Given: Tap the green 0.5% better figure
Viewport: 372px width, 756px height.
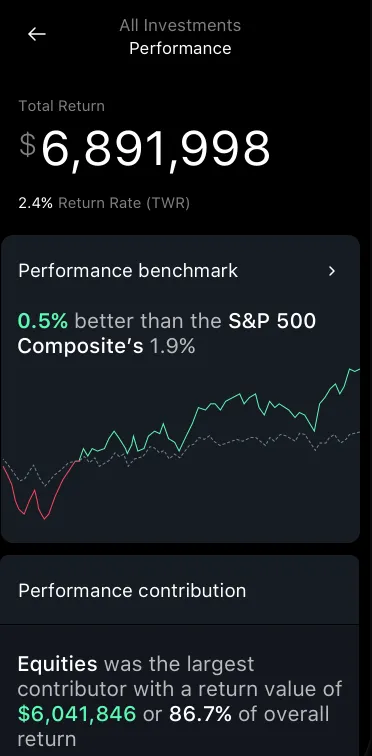Looking at the screenshot, I should [x=43, y=322].
